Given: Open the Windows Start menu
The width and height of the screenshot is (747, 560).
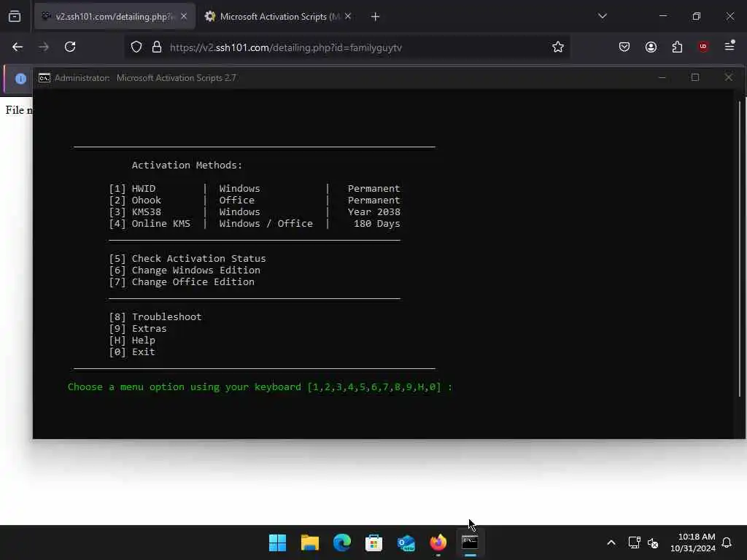Looking at the screenshot, I should [x=277, y=542].
